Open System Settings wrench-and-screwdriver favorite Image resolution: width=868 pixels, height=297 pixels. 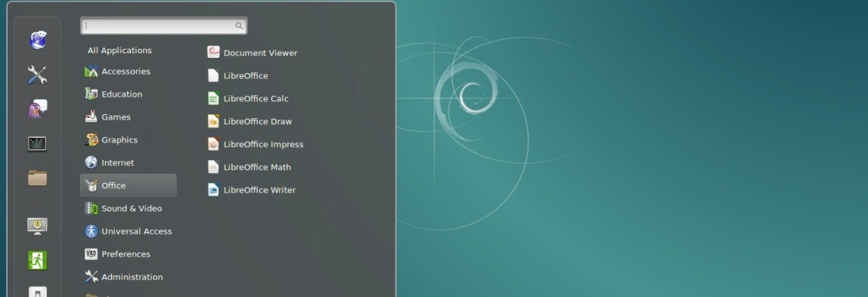pos(37,75)
